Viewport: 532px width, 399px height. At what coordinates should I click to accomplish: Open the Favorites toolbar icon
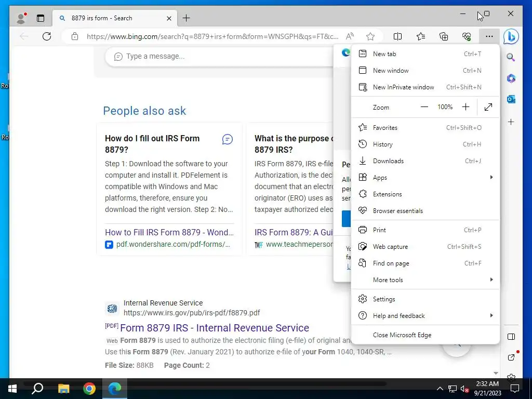(x=421, y=36)
